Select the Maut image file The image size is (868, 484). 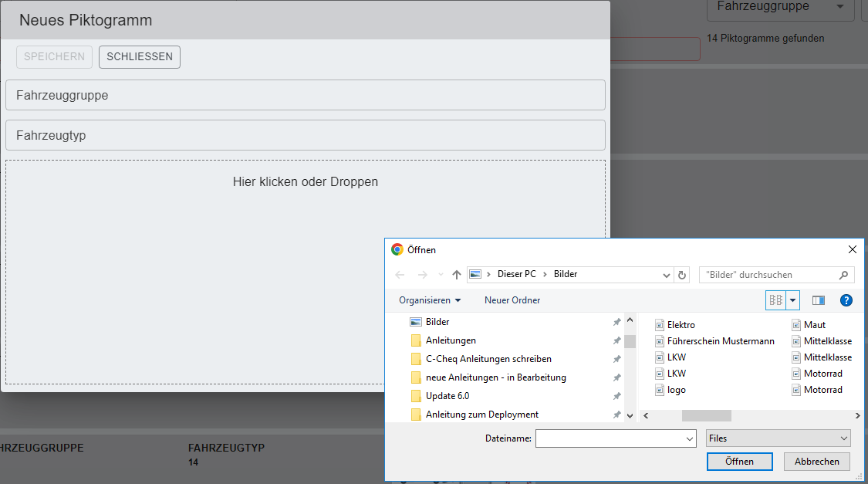click(x=814, y=325)
